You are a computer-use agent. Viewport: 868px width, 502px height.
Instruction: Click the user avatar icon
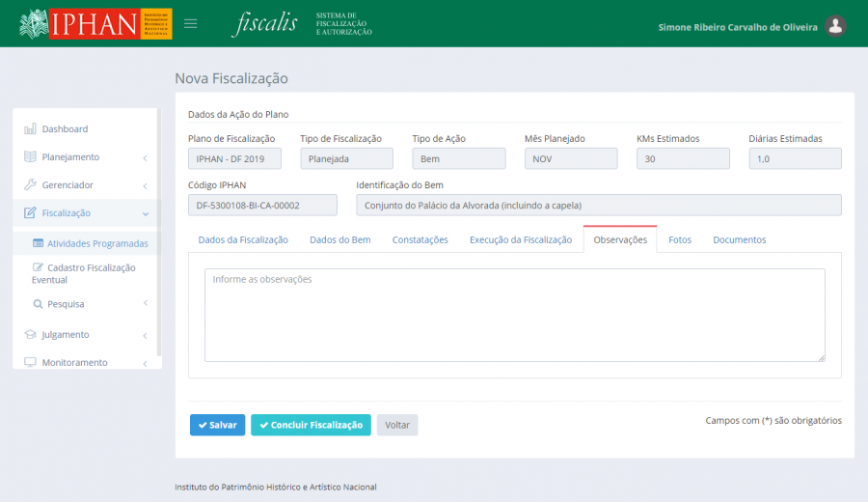[x=836, y=27]
